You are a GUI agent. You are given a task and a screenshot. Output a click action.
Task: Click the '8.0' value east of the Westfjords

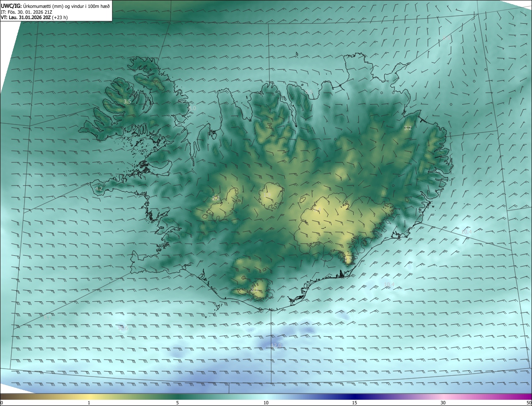[192, 108]
